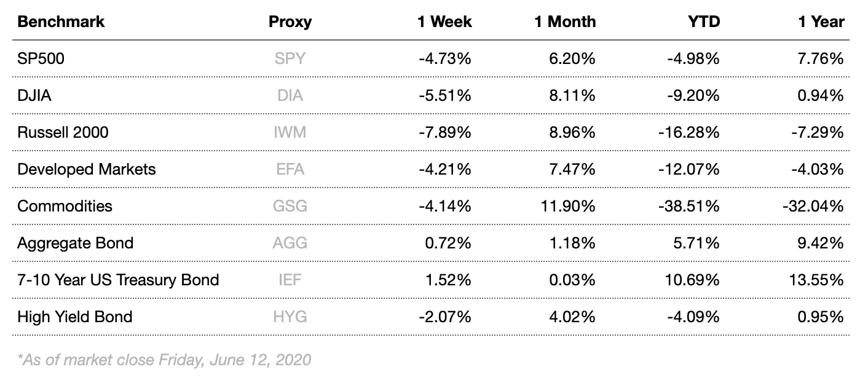Click the market close date footnote
This screenshot has height=380, width=868.
[164, 360]
